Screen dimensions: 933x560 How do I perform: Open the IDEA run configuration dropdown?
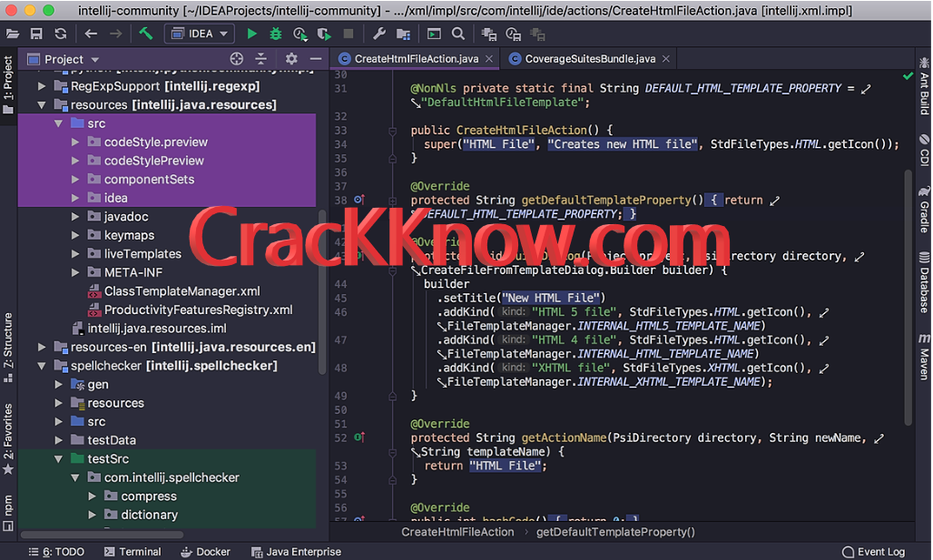(200, 34)
